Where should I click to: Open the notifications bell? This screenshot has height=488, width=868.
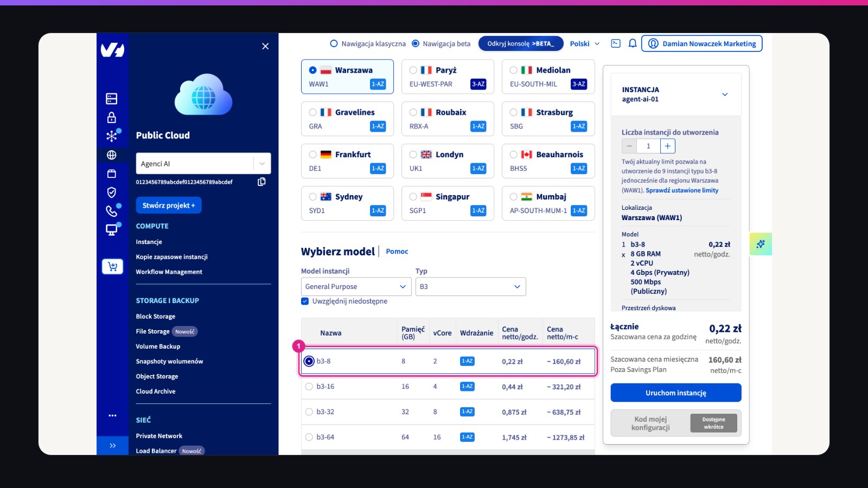(633, 43)
